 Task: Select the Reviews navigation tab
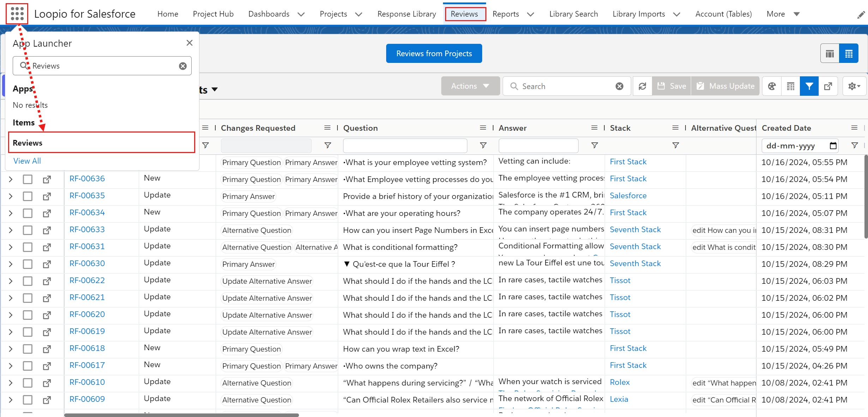tap(464, 14)
